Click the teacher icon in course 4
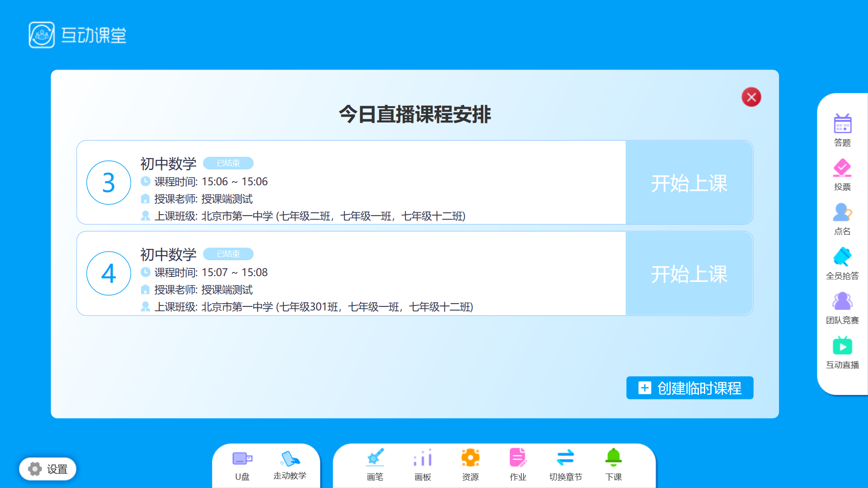 point(145,289)
